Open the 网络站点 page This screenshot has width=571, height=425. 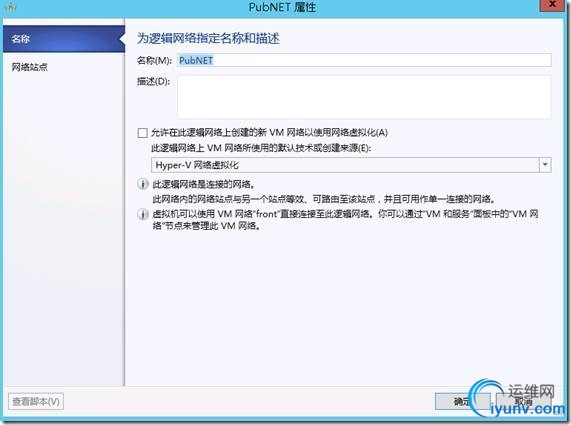point(30,67)
